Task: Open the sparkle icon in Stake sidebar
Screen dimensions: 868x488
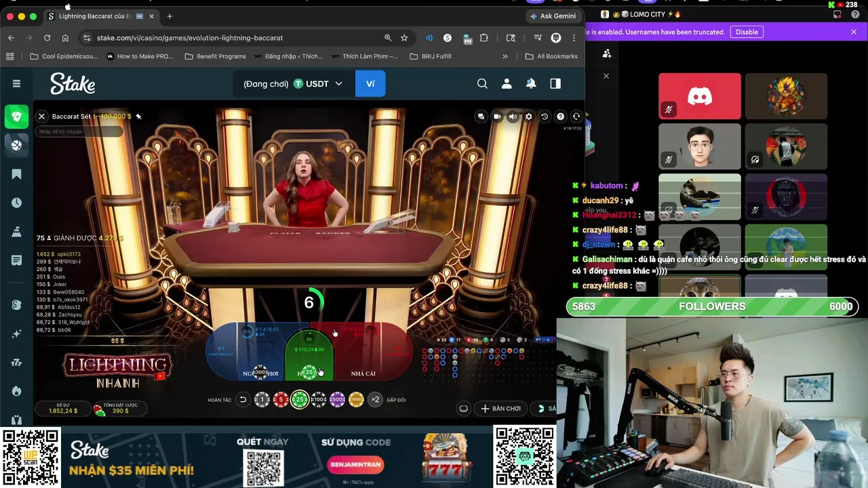Action: click(x=16, y=333)
